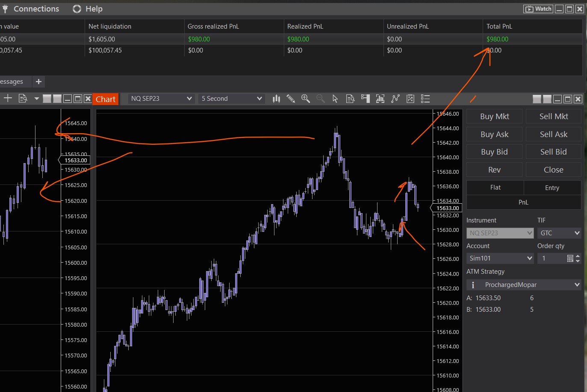Toggle the Chart Trader panel icon
The width and height of the screenshot is (587, 392).
(365, 99)
